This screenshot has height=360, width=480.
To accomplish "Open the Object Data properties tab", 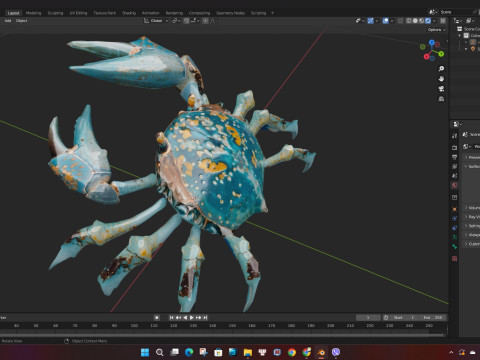I will 454,237.
